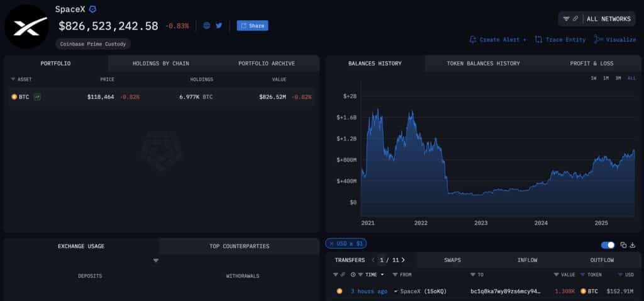Switch to the Exchange Usage tab

(x=81, y=246)
